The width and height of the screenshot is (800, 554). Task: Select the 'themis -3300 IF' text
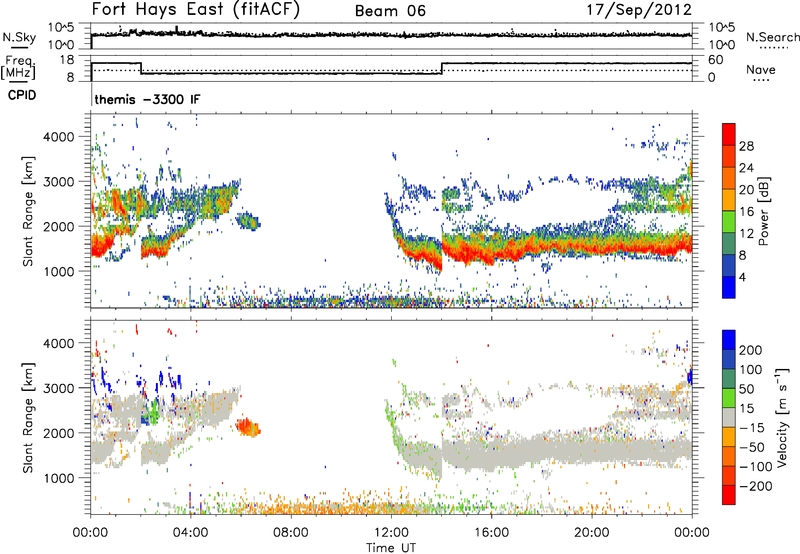(x=147, y=99)
